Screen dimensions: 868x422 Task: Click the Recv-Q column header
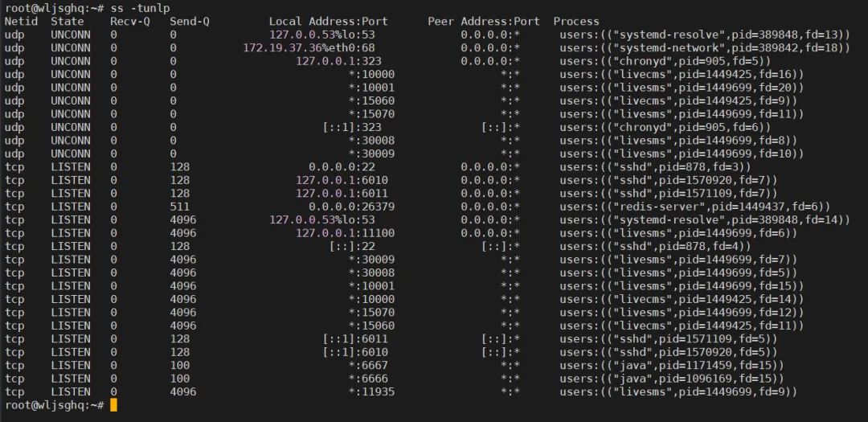pyautogui.click(x=130, y=21)
